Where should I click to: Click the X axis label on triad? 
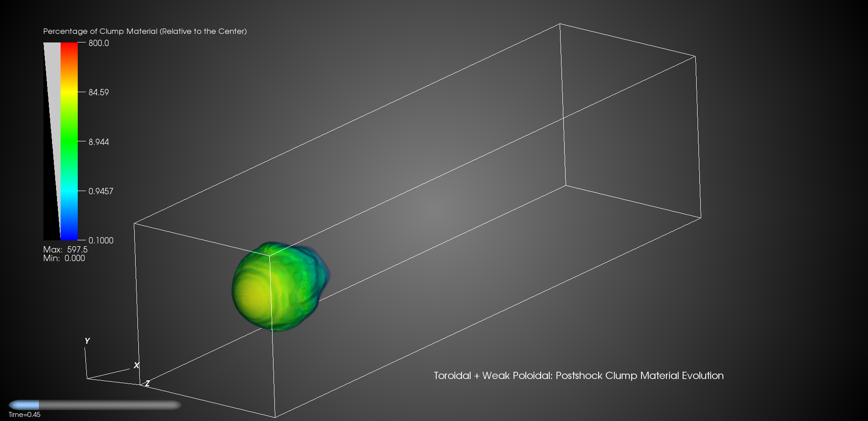(x=137, y=365)
